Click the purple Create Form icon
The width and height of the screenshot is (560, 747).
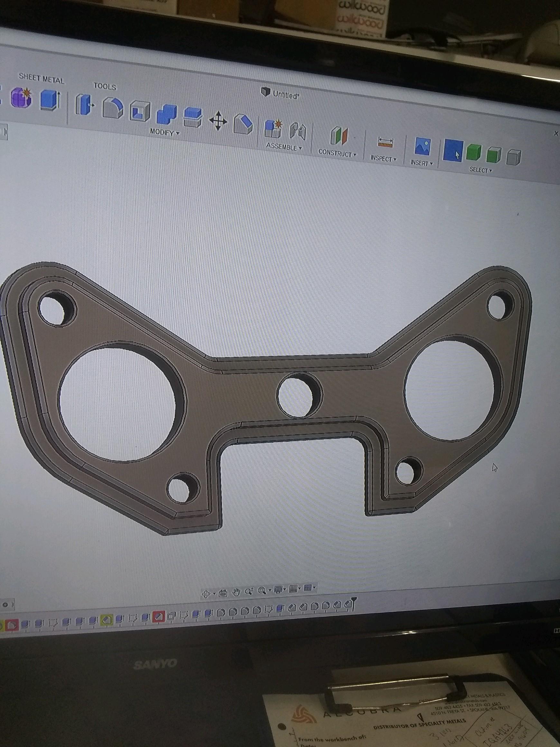pyautogui.click(x=21, y=98)
